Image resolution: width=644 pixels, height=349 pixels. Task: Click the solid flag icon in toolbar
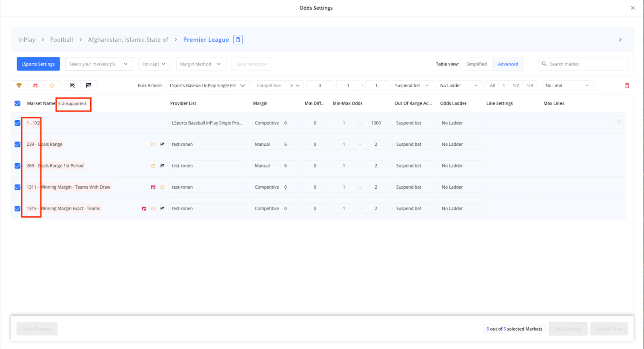coord(89,85)
